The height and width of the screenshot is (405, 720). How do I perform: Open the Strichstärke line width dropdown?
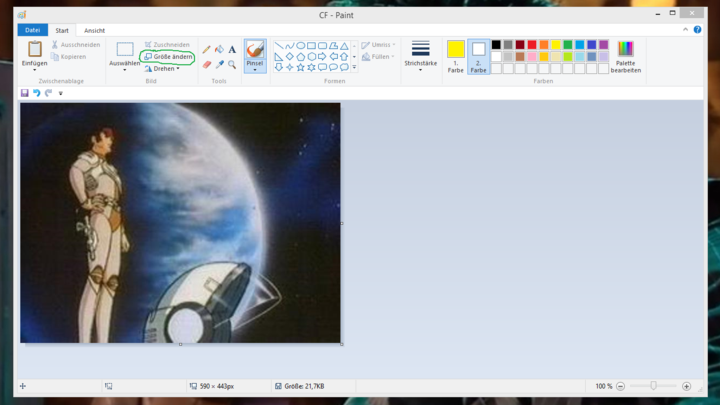420,56
